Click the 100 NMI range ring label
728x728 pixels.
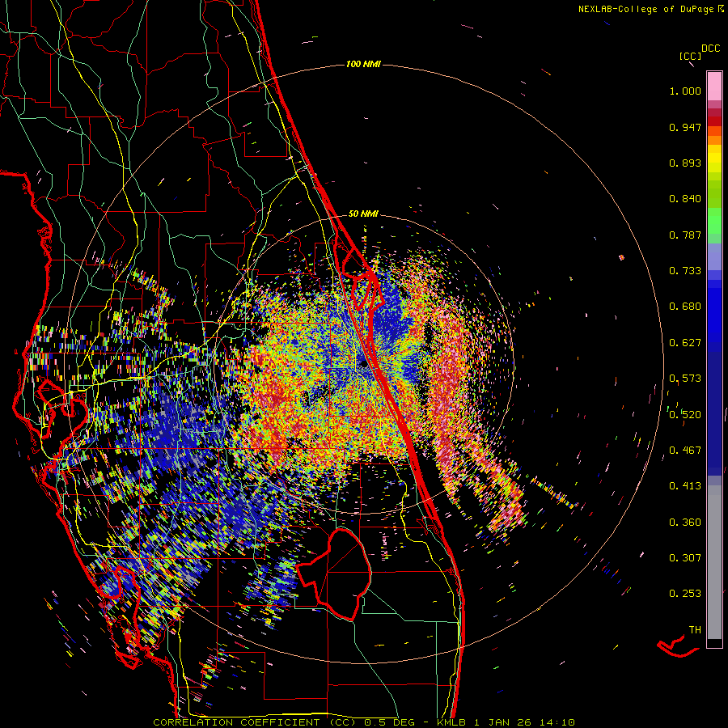363,64
